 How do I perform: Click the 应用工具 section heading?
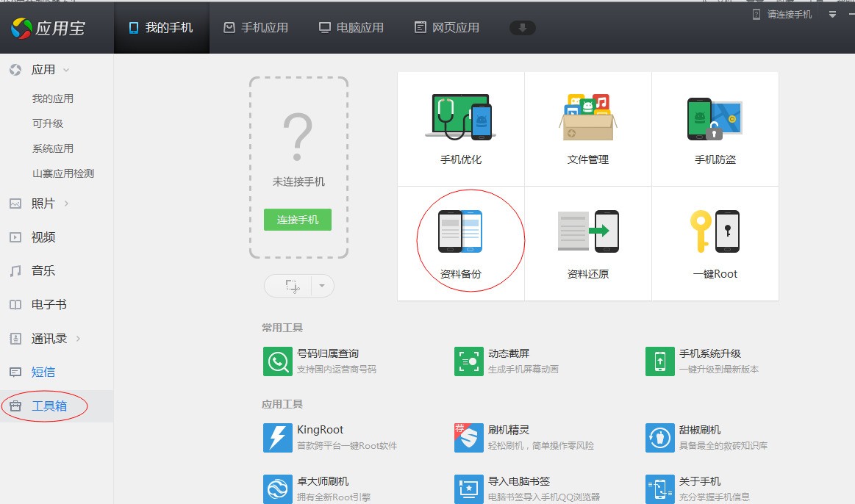(282, 404)
